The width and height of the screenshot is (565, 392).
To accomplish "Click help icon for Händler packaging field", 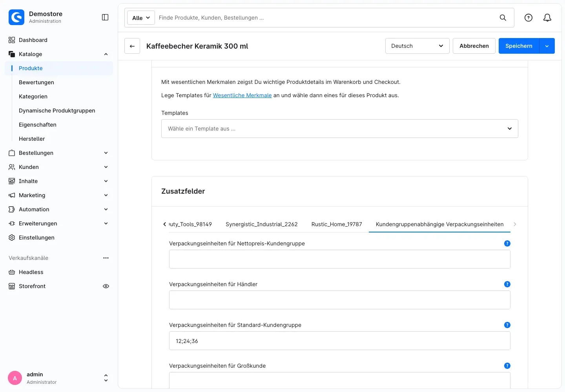I will click(x=507, y=284).
